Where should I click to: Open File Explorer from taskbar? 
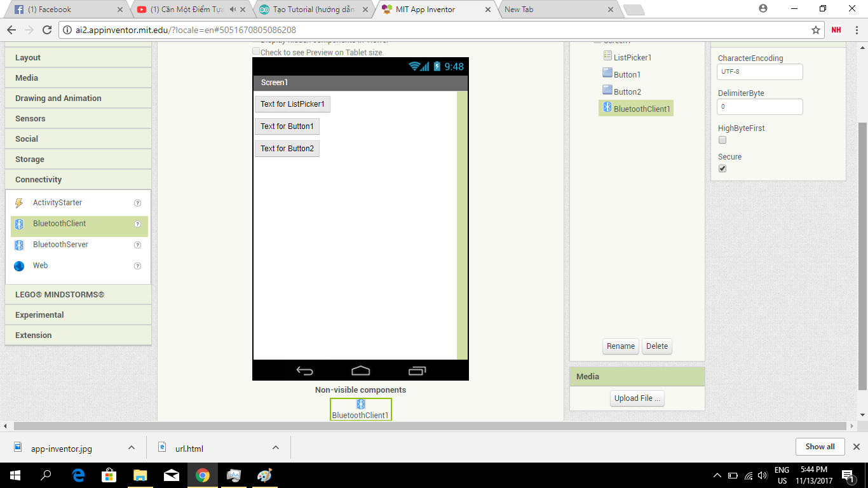coord(140,475)
